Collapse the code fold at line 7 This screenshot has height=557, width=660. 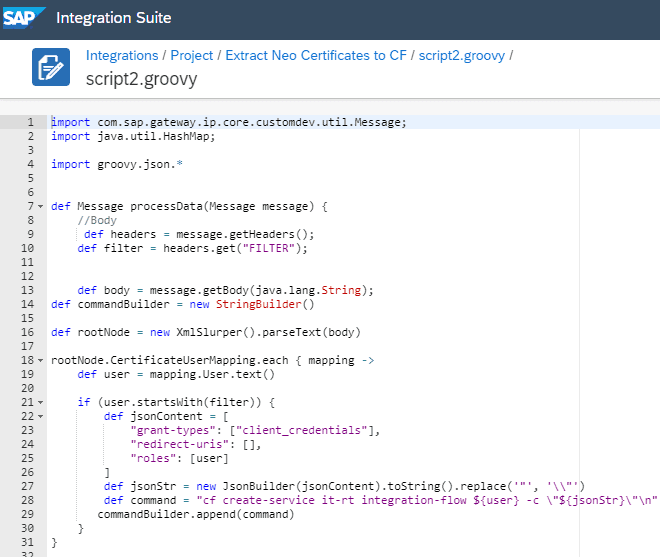(x=40, y=206)
